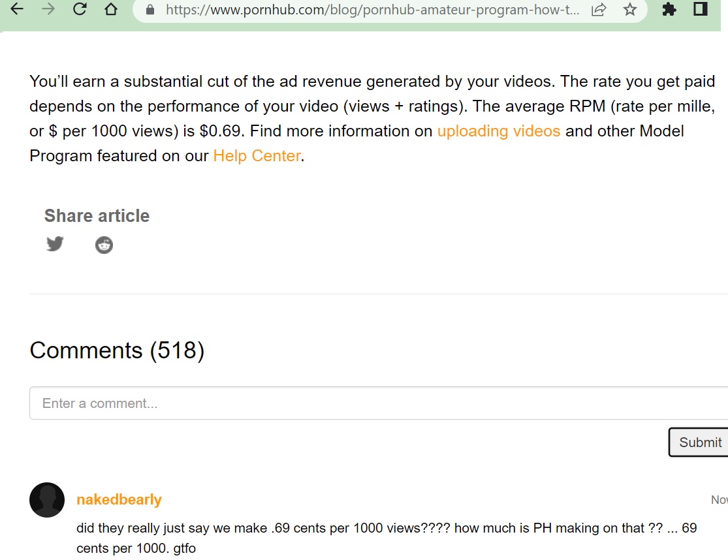Click the nakedbearly avatar image
This screenshot has width=728, height=560.
coord(47,500)
